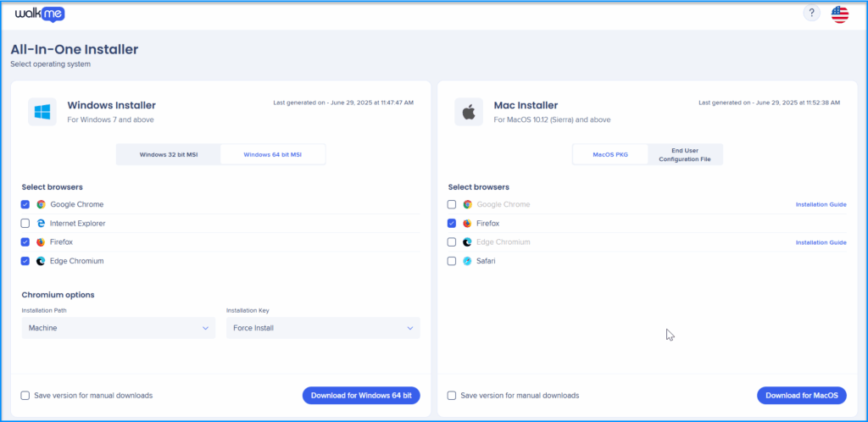The image size is (868, 422).
Task: Click the WalkMe logo
Action: pos(40,14)
